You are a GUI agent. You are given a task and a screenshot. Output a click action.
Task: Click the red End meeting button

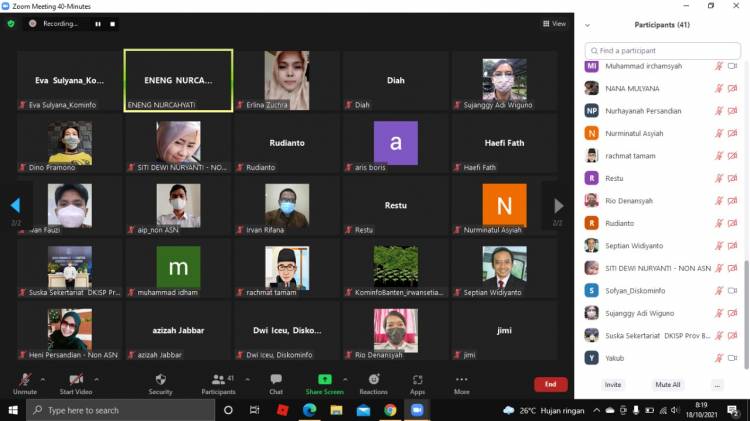point(549,384)
